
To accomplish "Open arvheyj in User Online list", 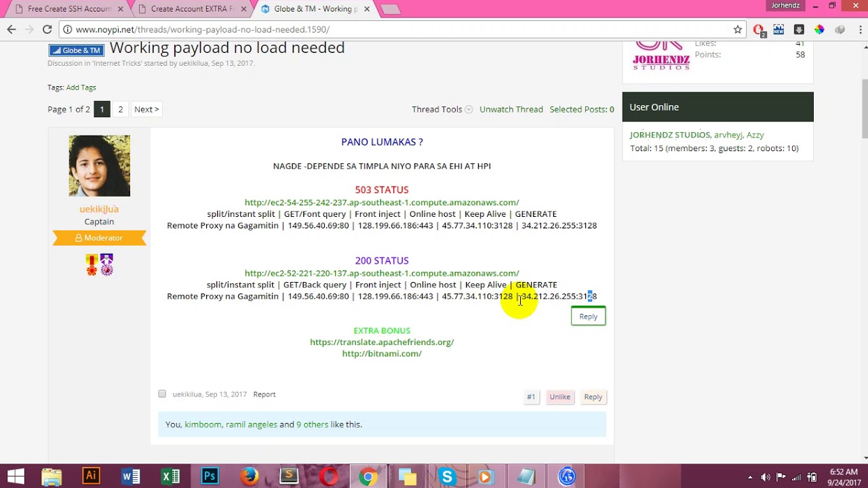I will pyautogui.click(x=728, y=135).
